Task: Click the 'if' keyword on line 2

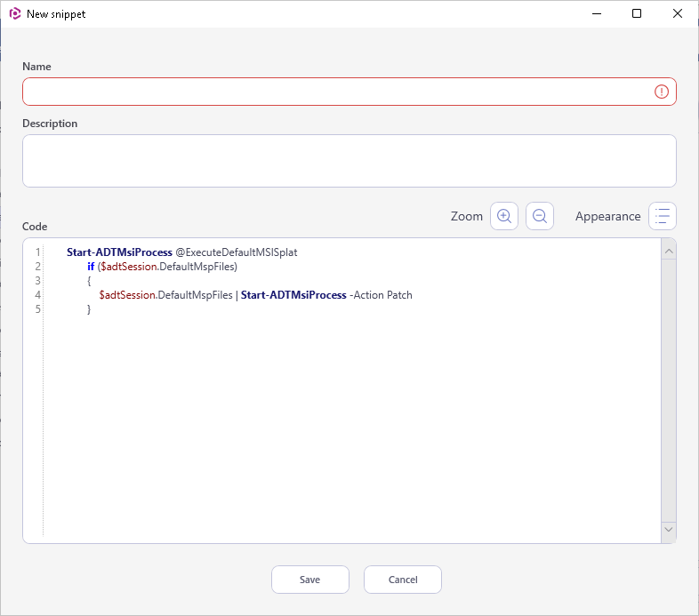Action: point(91,267)
